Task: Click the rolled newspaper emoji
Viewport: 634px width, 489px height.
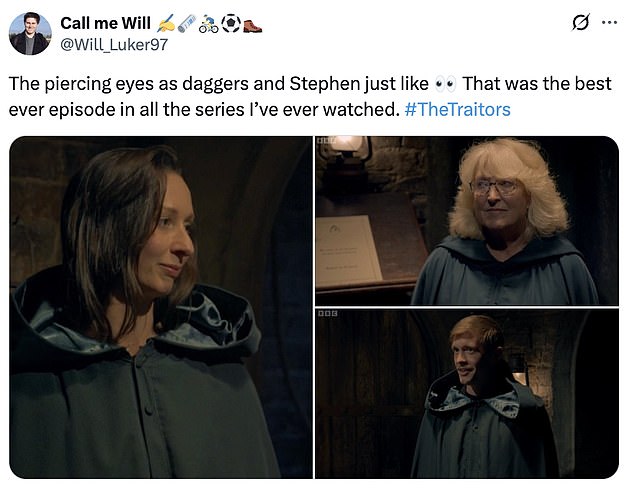Action: point(187,23)
